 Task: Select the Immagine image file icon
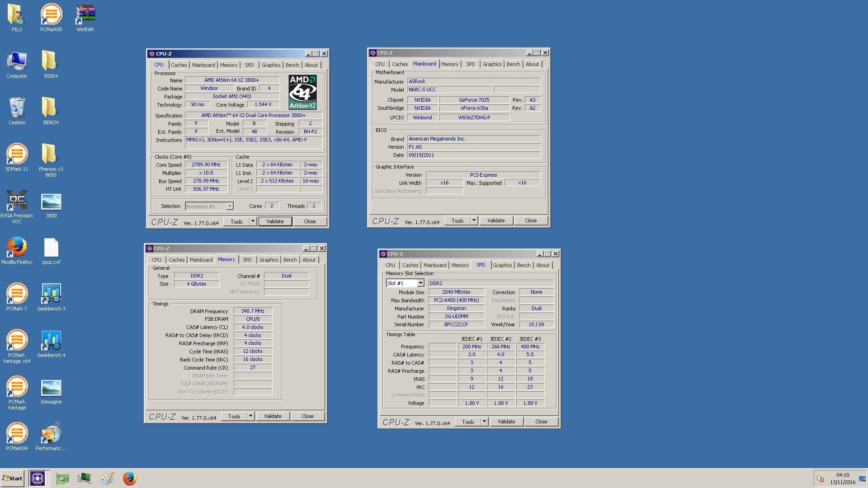click(x=51, y=391)
